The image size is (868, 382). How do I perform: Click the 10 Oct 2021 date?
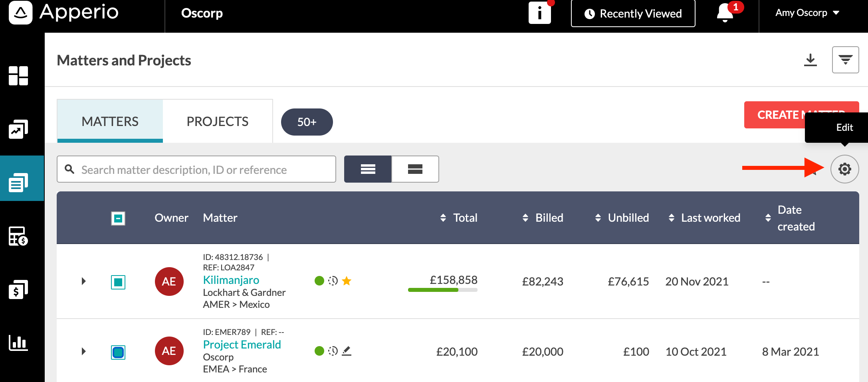tap(696, 352)
